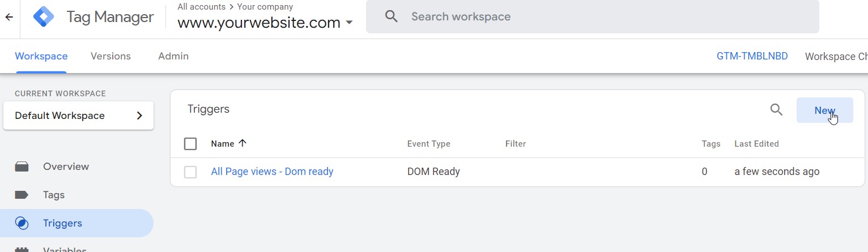Click into the Search workspace field
The width and height of the screenshot is (868, 252).
tap(592, 16)
